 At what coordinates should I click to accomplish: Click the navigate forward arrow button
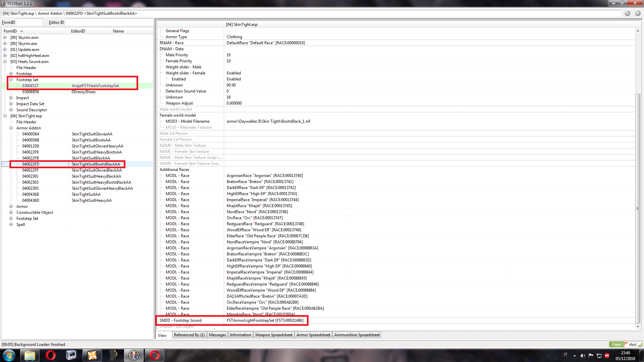(638, 13)
